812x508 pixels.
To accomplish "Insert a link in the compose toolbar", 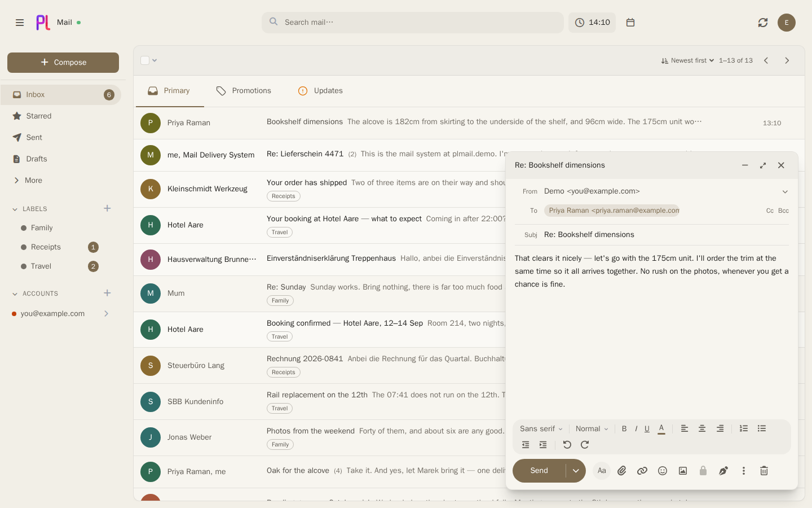I will pyautogui.click(x=642, y=471).
